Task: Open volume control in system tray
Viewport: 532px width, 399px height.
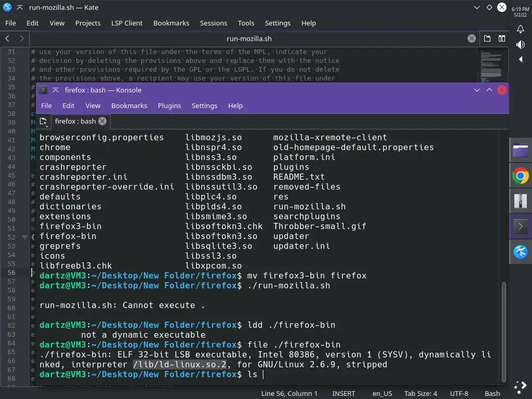Action: pos(520,45)
